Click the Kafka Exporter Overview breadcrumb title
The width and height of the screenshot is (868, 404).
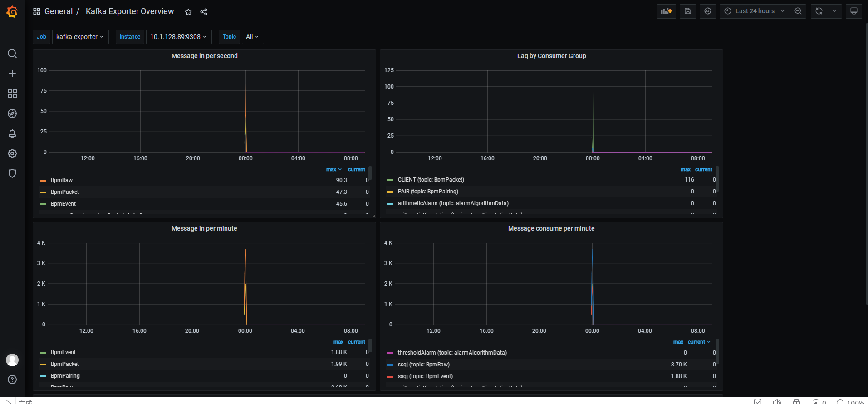point(130,11)
